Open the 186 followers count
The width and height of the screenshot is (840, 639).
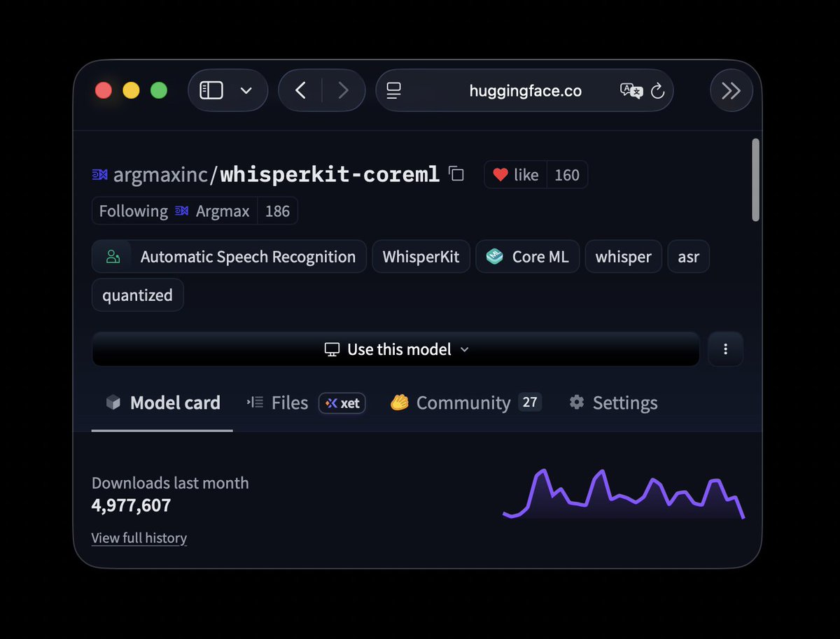click(277, 211)
